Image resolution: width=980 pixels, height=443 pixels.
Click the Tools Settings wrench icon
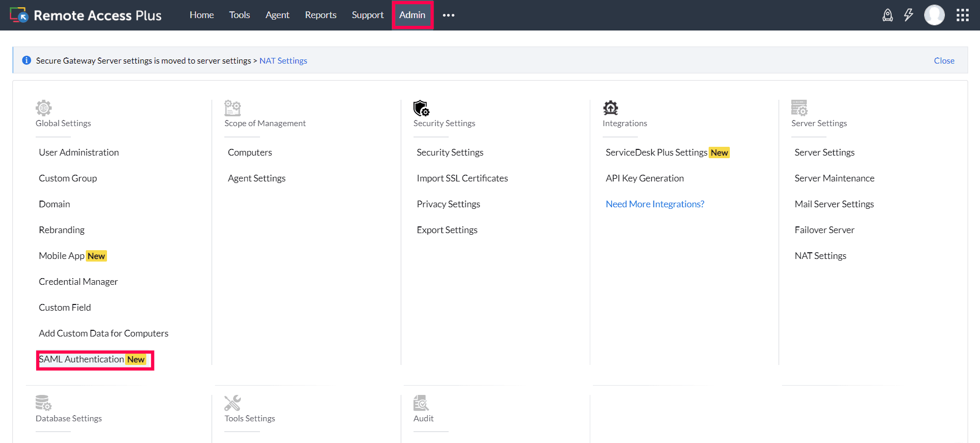tap(233, 403)
